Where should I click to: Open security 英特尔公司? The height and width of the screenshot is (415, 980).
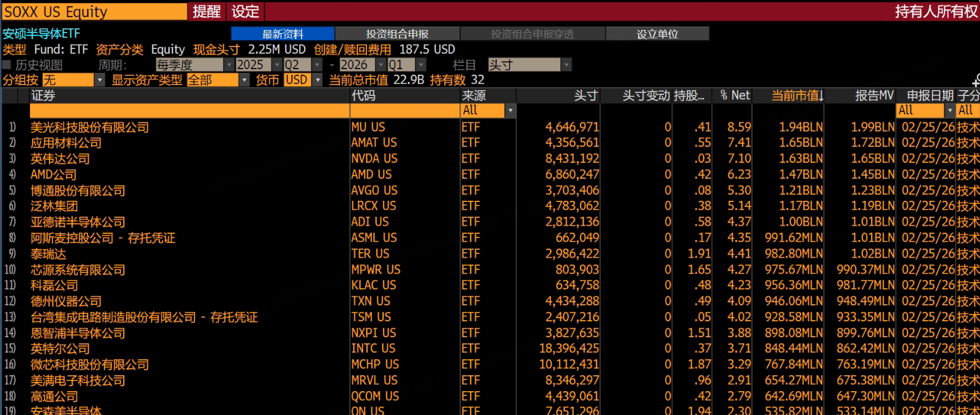(x=60, y=349)
